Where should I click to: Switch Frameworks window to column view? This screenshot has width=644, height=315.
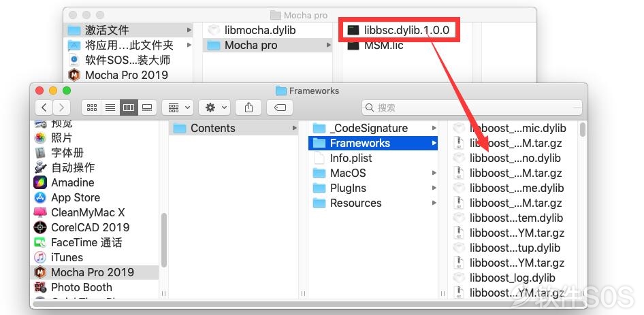(129, 107)
